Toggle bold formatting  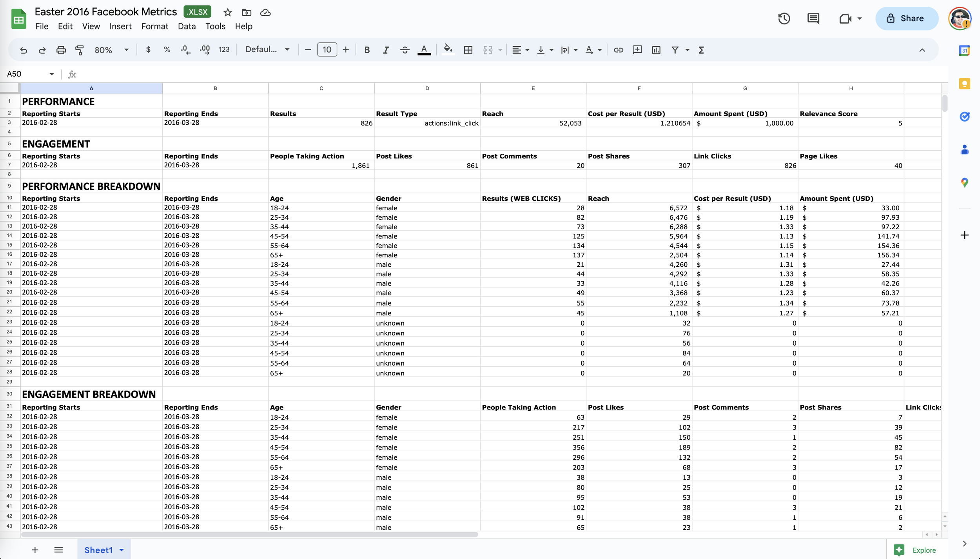pos(367,50)
